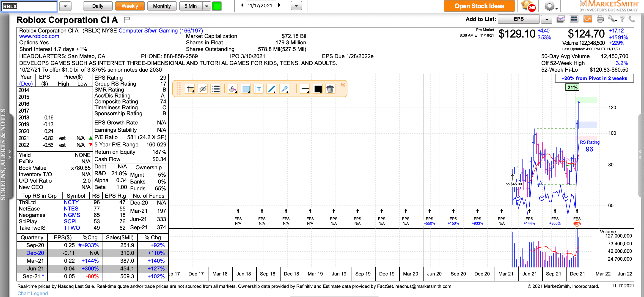
Task: Click the MarketSmith logo
Action: 608,6
